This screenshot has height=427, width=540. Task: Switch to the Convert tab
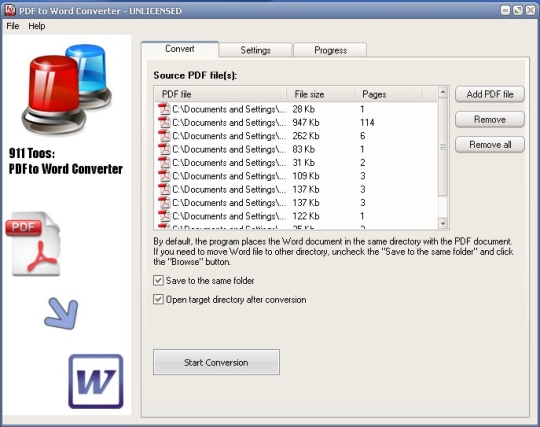pyautogui.click(x=180, y=49)
